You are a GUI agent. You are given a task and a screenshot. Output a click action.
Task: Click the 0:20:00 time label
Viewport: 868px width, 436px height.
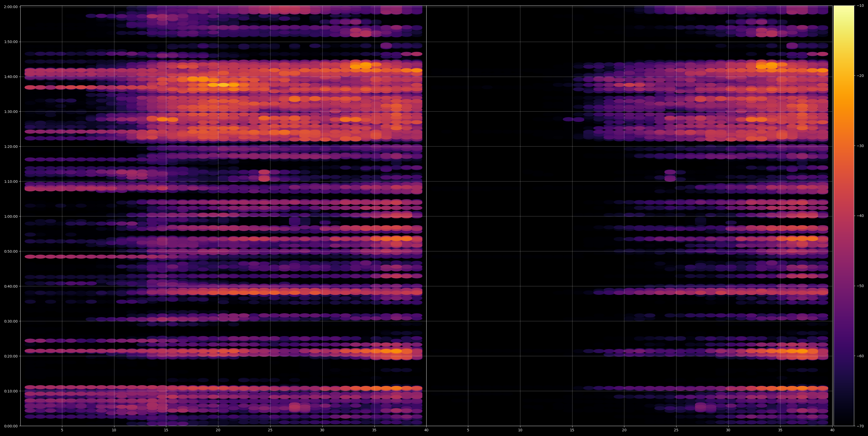[x=11, y=356]
